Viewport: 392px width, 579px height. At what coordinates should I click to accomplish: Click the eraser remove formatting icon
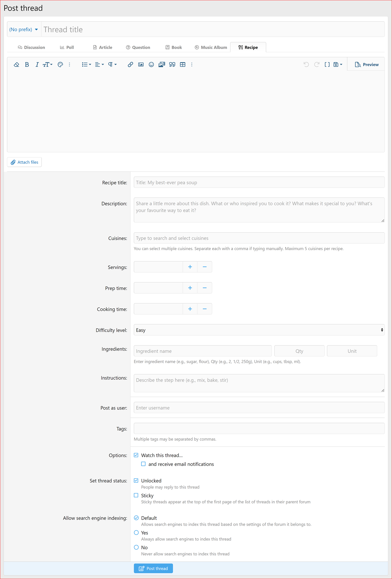pyautogui.click(x=17, y=65)
